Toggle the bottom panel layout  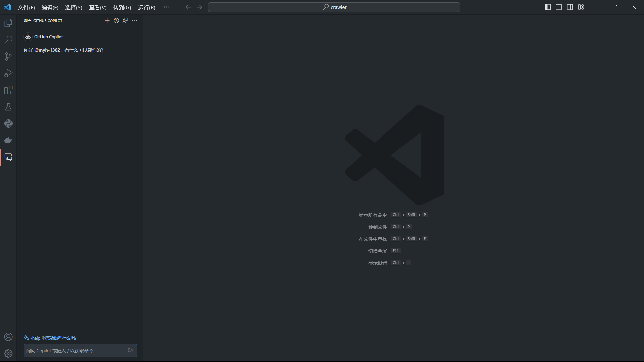[559, 7]
